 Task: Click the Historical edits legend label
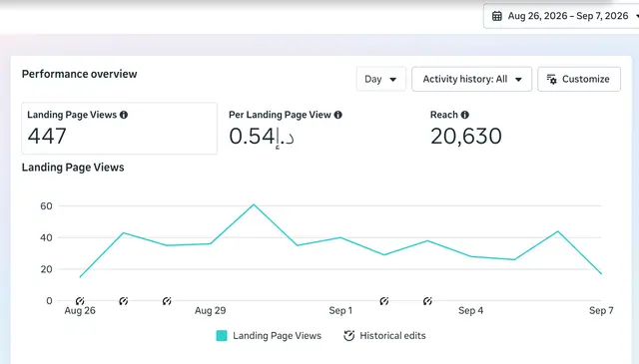click(392, 335)
